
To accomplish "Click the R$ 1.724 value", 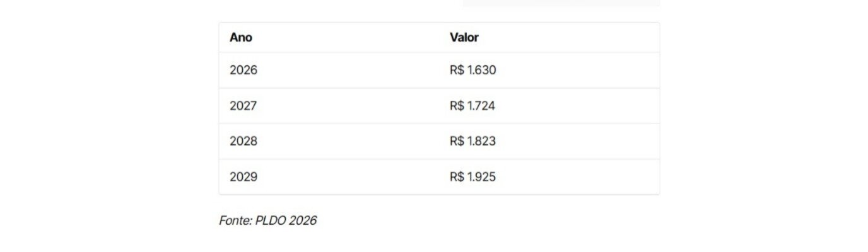I will pyautogui.click(x=472, y=106).
